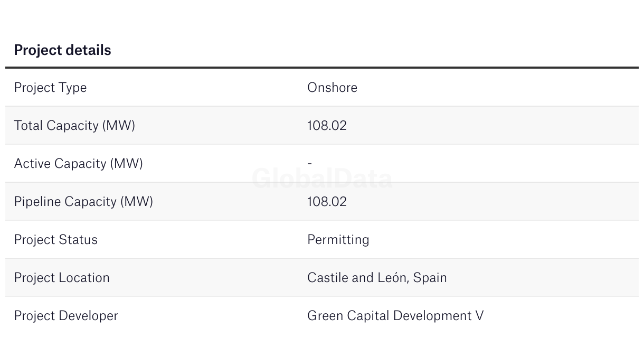Image resolution: width=644 pixels, height=356 pixels.
Task: Click the Pipeline Capacity value 108.02
Action: [327, 201]
